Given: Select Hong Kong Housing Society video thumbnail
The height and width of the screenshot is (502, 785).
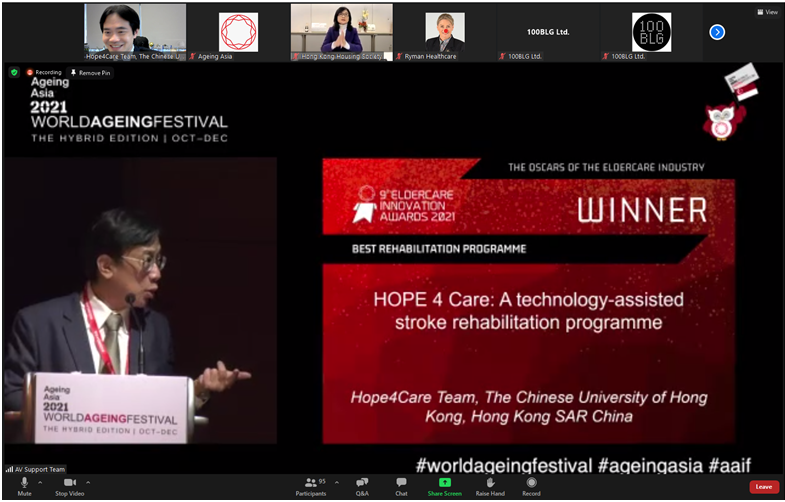Looking at the screenshot, I should click(x=341, y=32).
